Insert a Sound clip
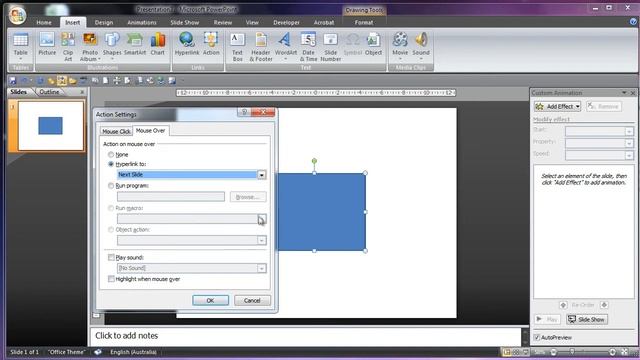Image resolution: width=640 pixels, height=360 pixels. [x=421, y=46]
